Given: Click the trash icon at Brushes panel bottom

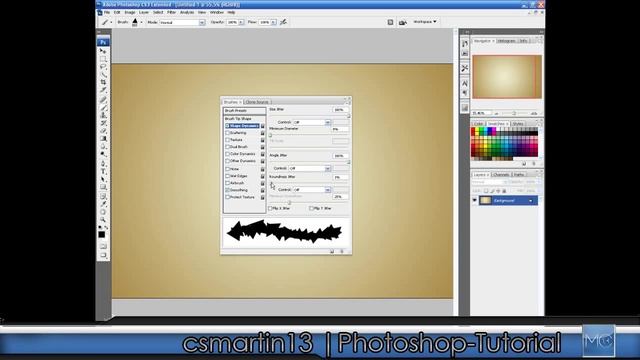Looking at the screenshot, I should pos(342,251).
